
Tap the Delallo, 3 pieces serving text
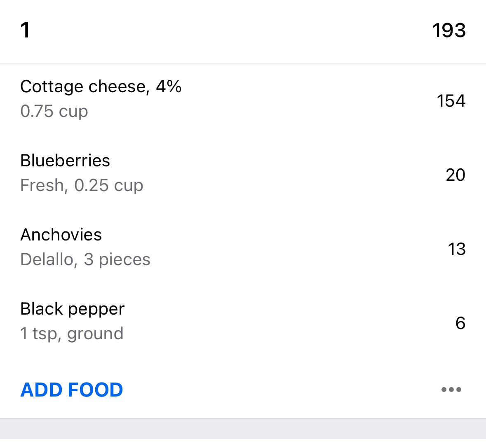pos(85,259)
